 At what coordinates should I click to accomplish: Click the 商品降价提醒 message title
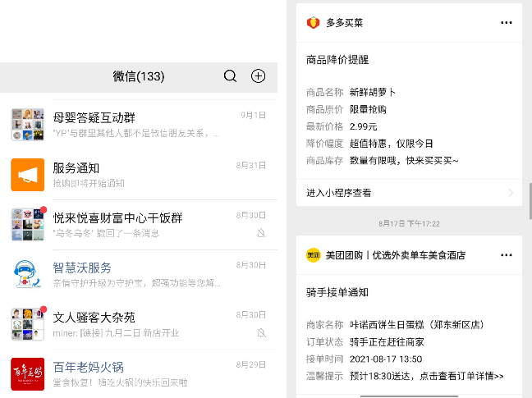[337, 60]
